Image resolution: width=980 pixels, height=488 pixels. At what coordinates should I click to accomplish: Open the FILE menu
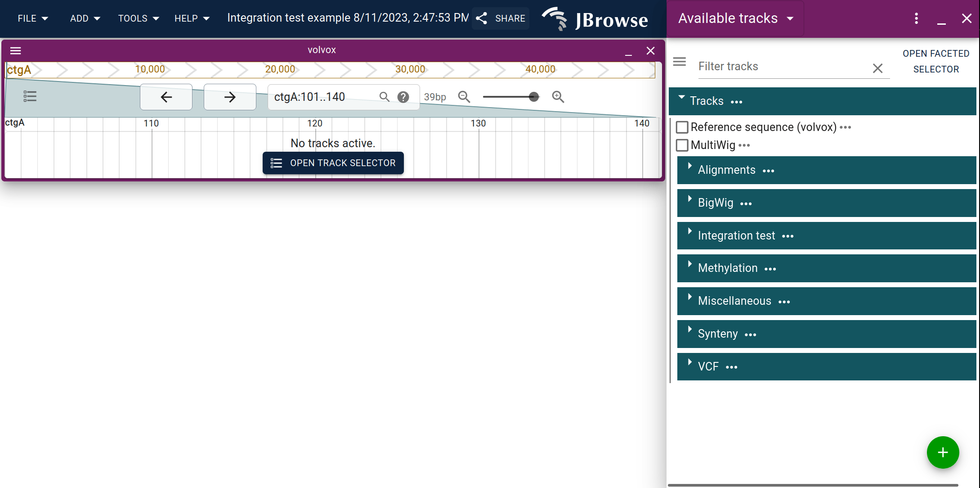pos(33,18)
